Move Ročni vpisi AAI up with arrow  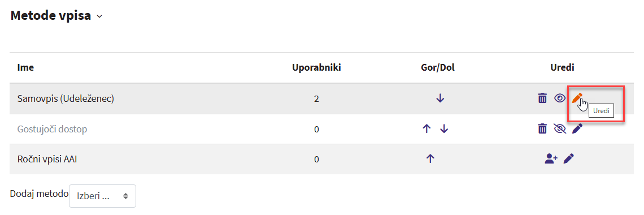click(430, 159)
